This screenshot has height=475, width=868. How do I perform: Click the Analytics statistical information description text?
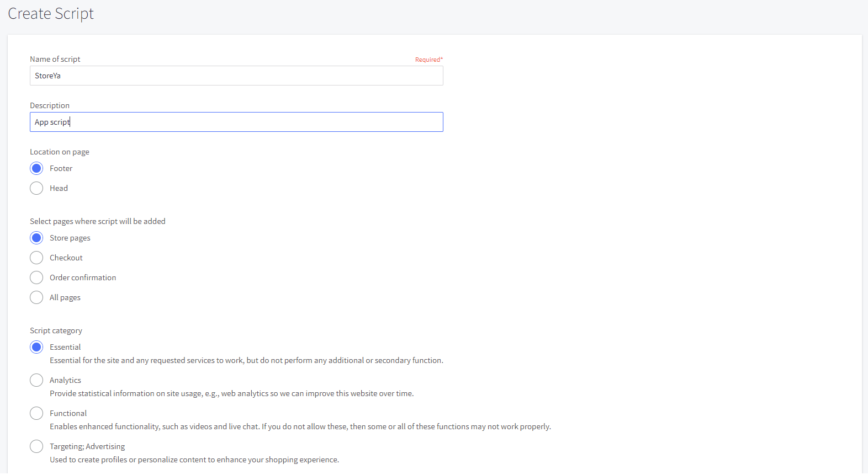231,393
